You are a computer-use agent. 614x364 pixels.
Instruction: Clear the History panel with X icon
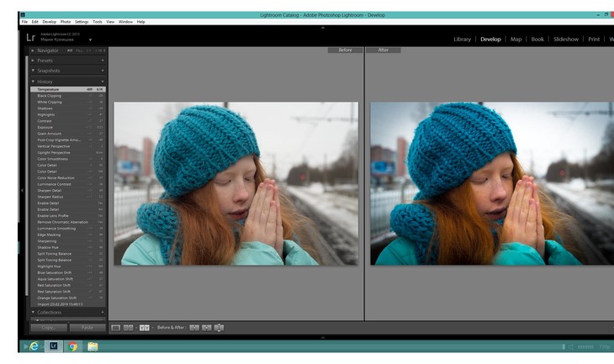click(103, 82)
